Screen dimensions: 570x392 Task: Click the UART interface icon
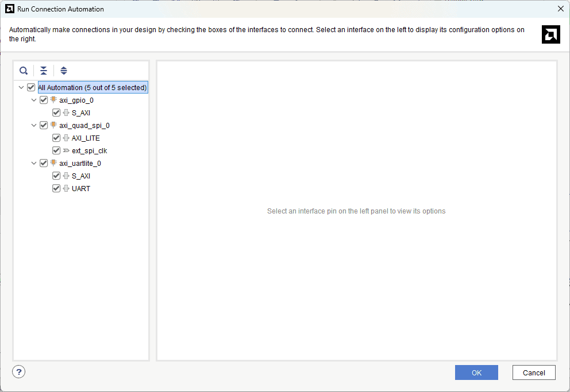pos(66,189)
